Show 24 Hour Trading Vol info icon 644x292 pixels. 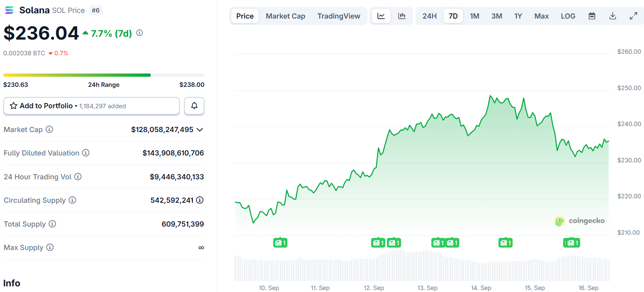click(x=78, y=176)
